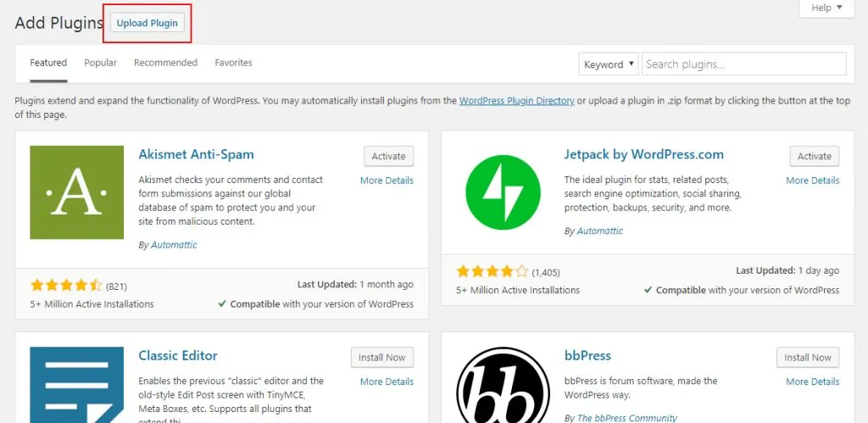Open Automattic author link under Jetpack
The height and width of the screenshot is (423, 868).
click(x=600, y=231)
